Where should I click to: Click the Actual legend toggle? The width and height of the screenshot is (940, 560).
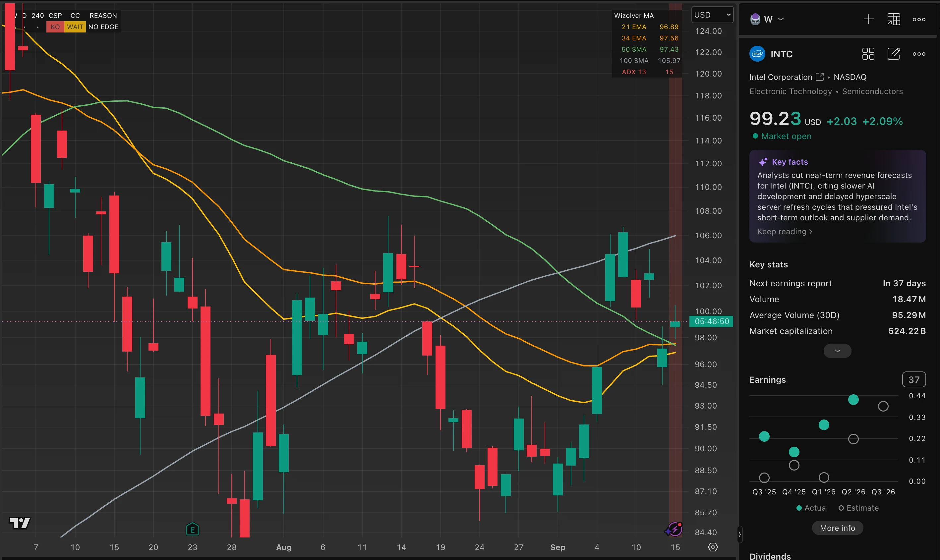pos(812,508)
